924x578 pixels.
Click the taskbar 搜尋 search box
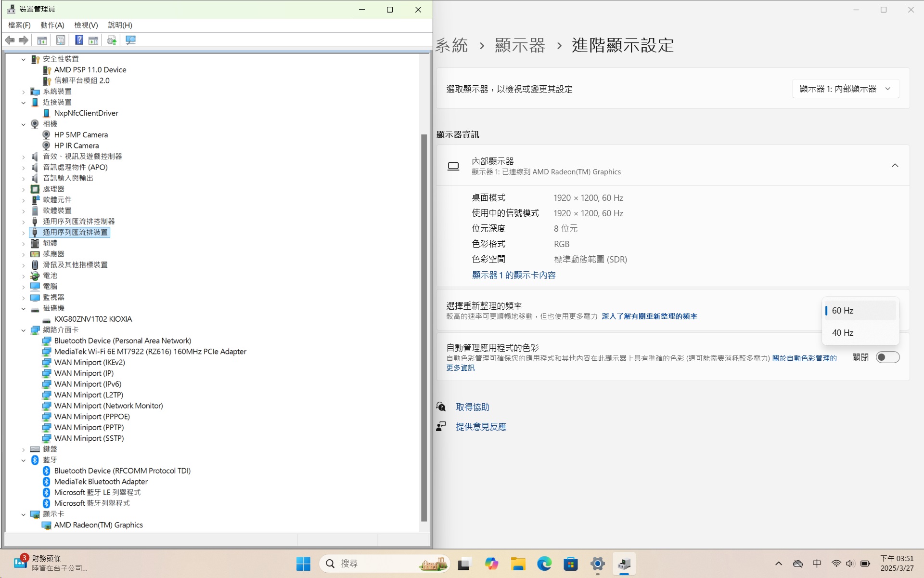coord(384,564)
